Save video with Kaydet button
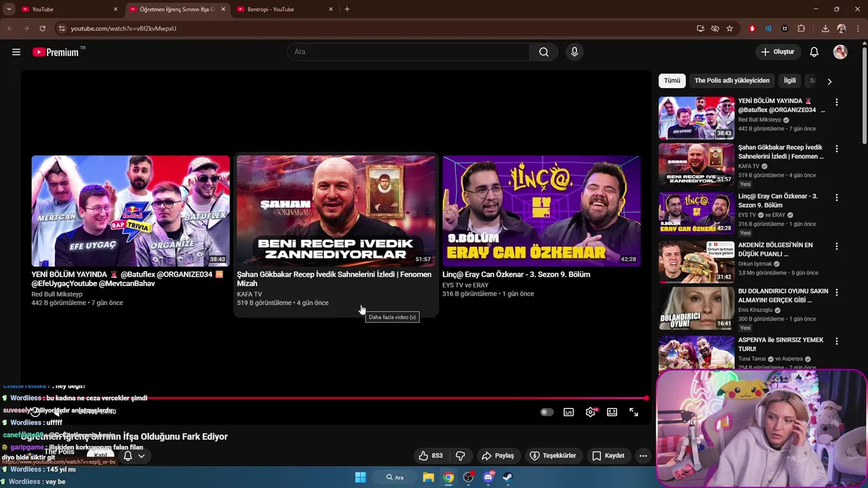The image size is (868, 488). pyautogui.click(x=608, y=455)
